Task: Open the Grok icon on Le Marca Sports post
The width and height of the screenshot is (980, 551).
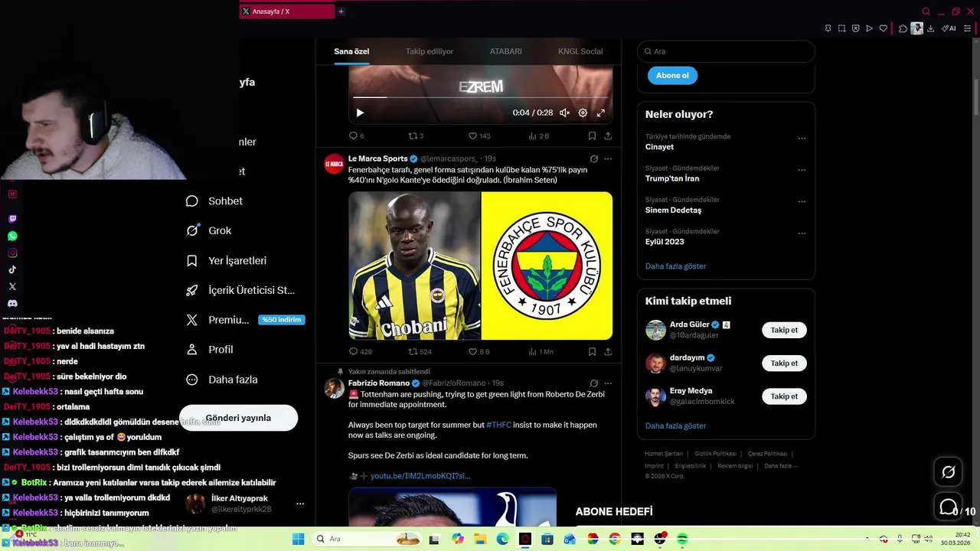Action: click(593, 159)
